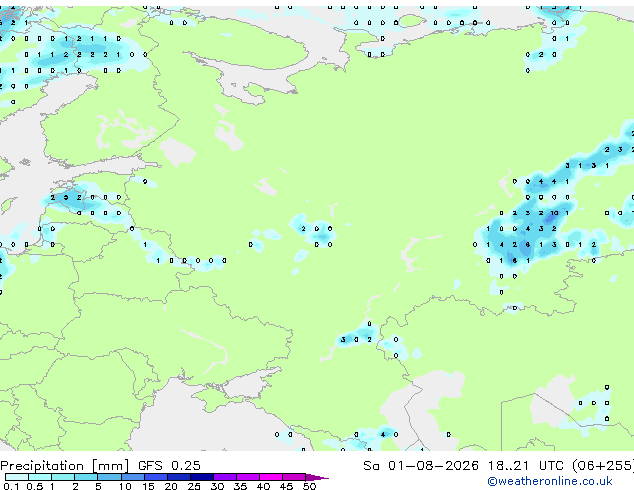Select the 0.5–1 mm legend color box
The width and height of the screenshot is (634, 490).
coord(40,477)
